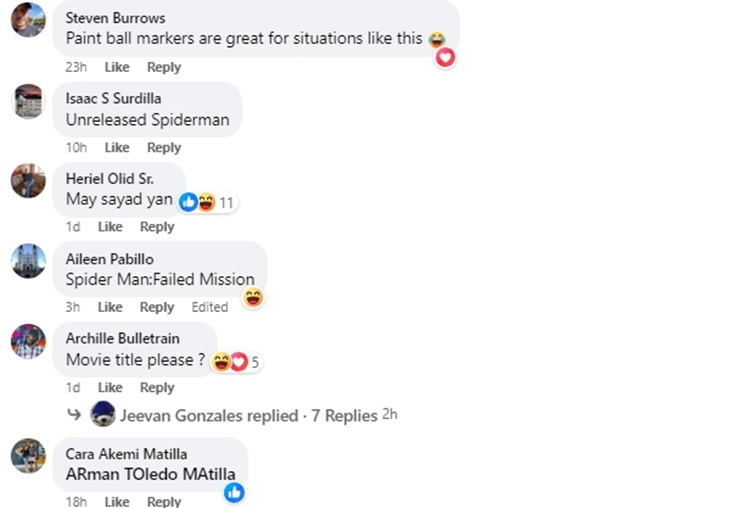750x508 pixels.
Task: Open reactions on Heriel Olid Sr.'s comment
Action: pos(207,202)
